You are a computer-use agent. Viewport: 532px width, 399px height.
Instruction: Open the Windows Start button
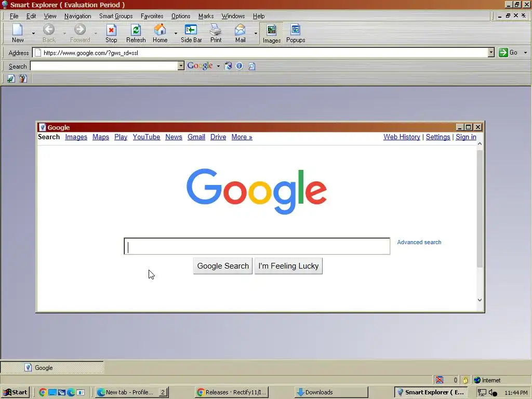[15, 392]
